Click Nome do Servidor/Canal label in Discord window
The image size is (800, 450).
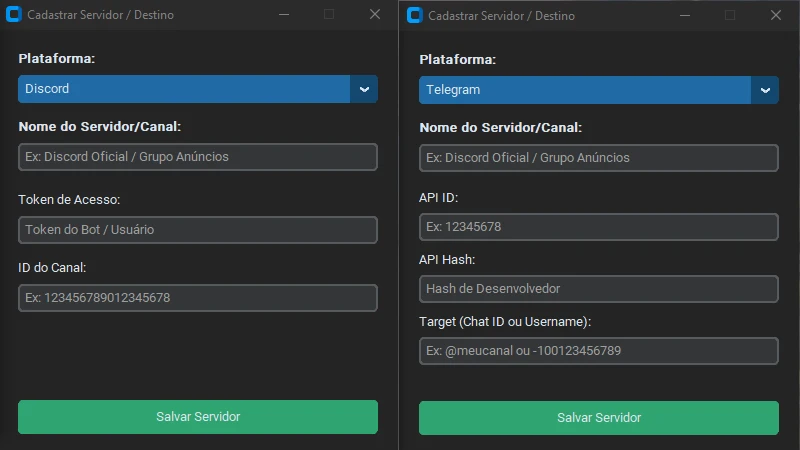99,127
